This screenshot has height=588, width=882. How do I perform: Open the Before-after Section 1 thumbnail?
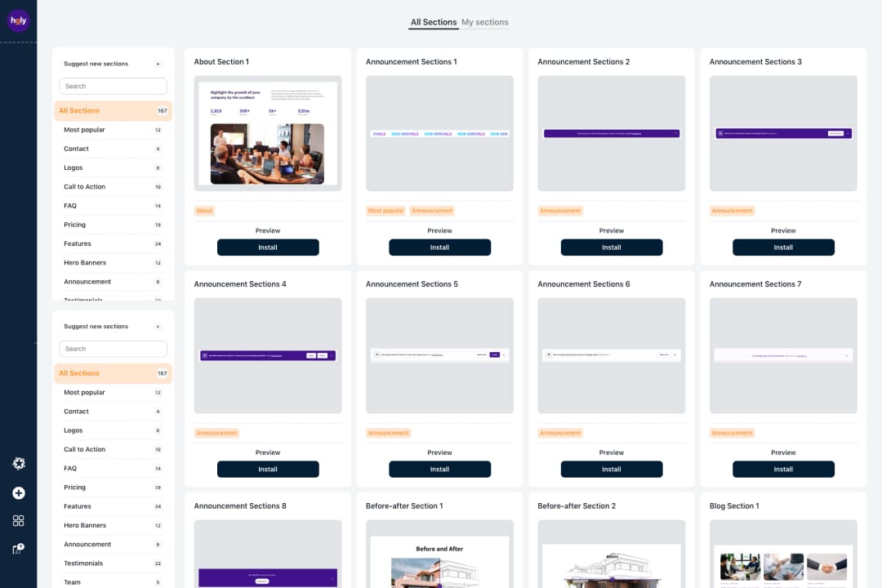coord(440,554)
